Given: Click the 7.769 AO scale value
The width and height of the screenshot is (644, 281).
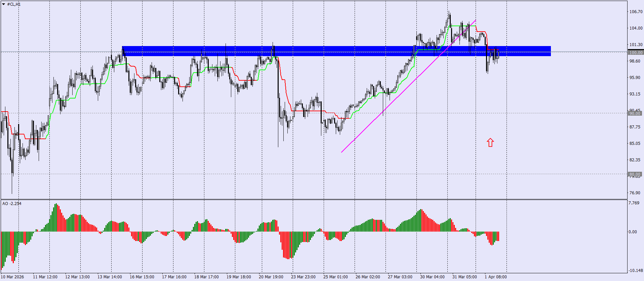Looking at the screenshot, I should [x=634, y=203].
